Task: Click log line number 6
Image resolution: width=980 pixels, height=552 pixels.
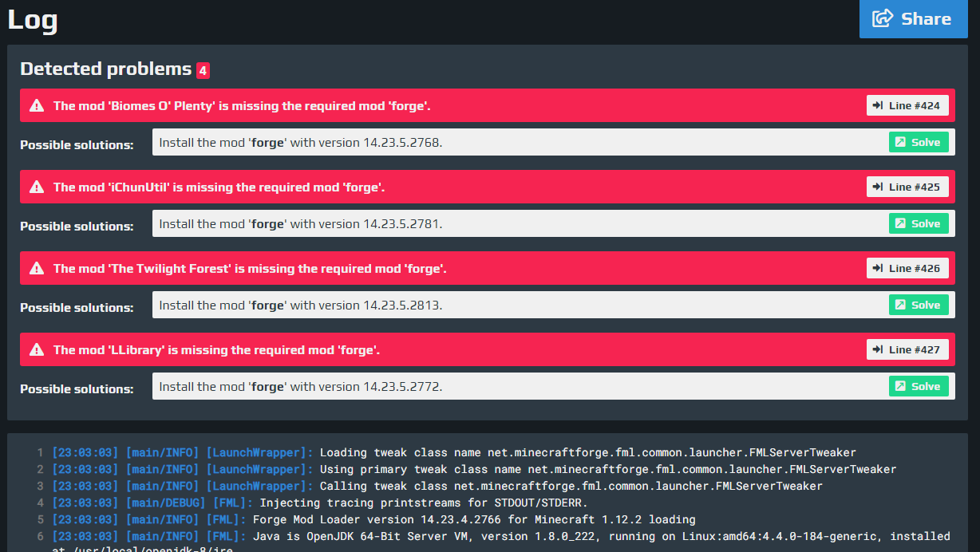Action: click(x=41, y=536)
